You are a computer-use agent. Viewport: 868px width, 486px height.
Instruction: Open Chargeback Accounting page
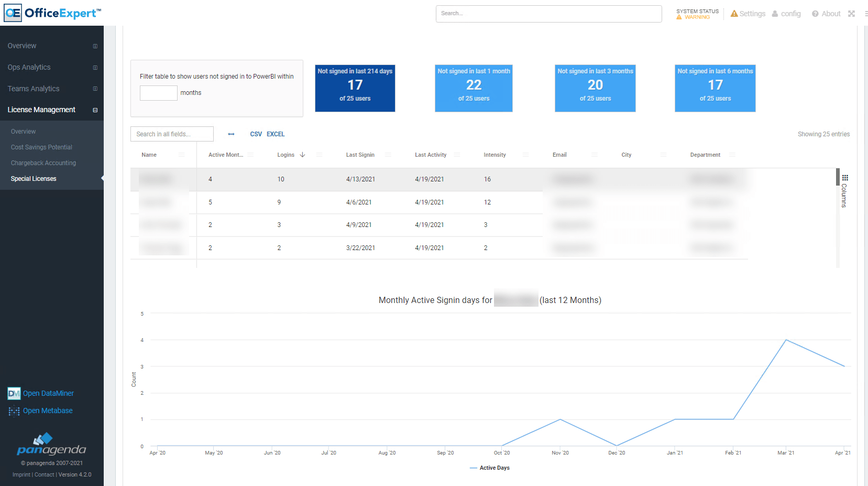43,163
